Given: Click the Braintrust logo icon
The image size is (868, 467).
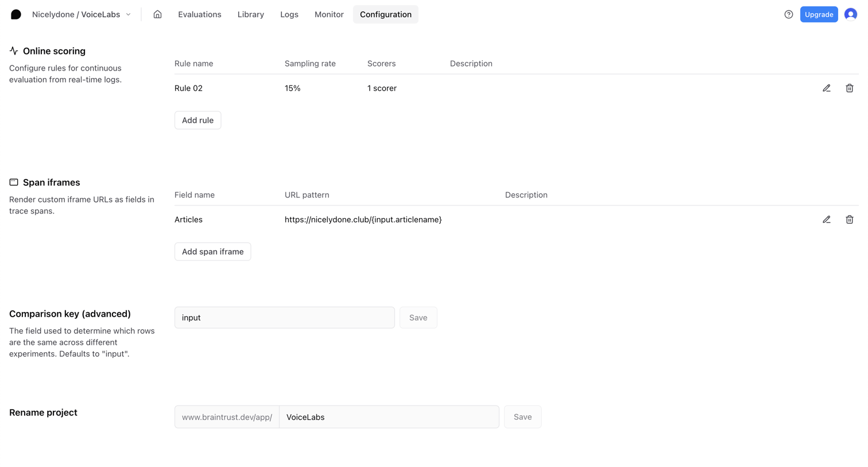Looking at the screenshot, I should (x=16, y=14).
